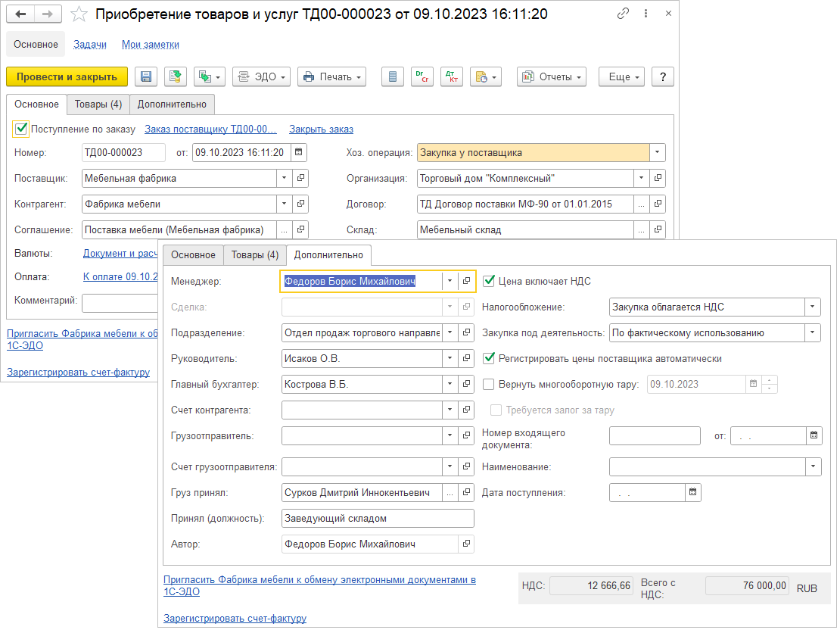Image resolution: width=840 pixels, height=630 pixels.
Task: Uncheck 'Поступление по заказу' checkbox
Action: click(21, 129)
